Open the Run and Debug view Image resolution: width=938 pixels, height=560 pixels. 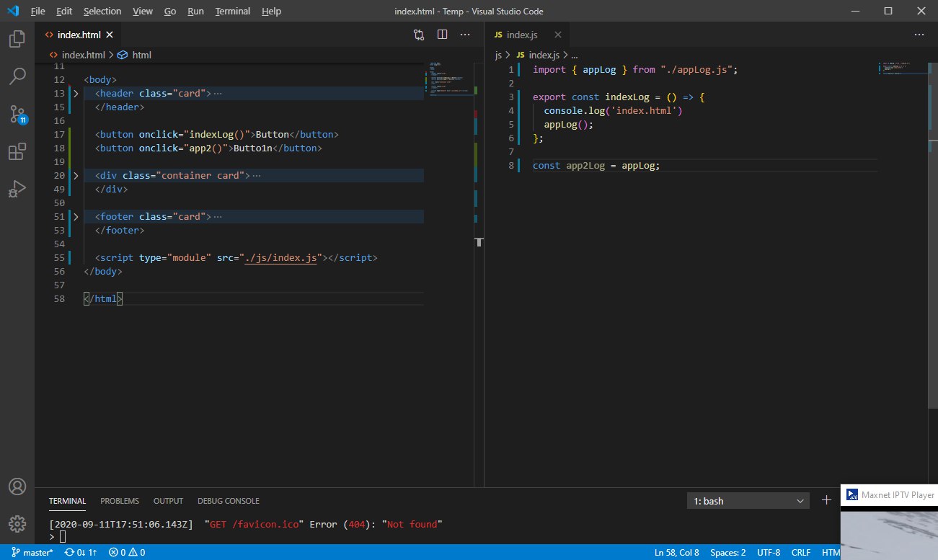[17, 189]
